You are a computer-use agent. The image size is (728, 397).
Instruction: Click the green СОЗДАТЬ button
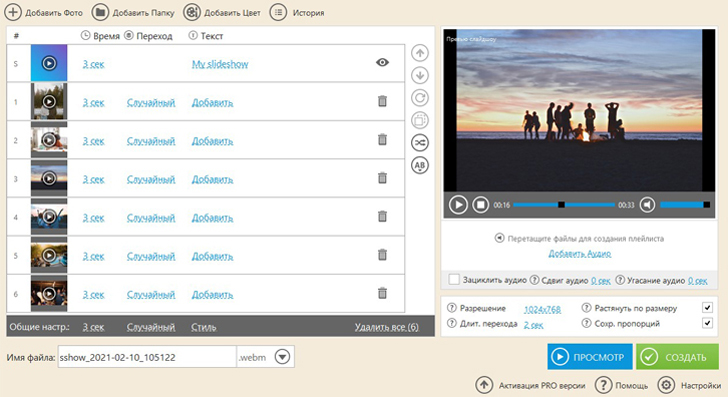[677, 357]
